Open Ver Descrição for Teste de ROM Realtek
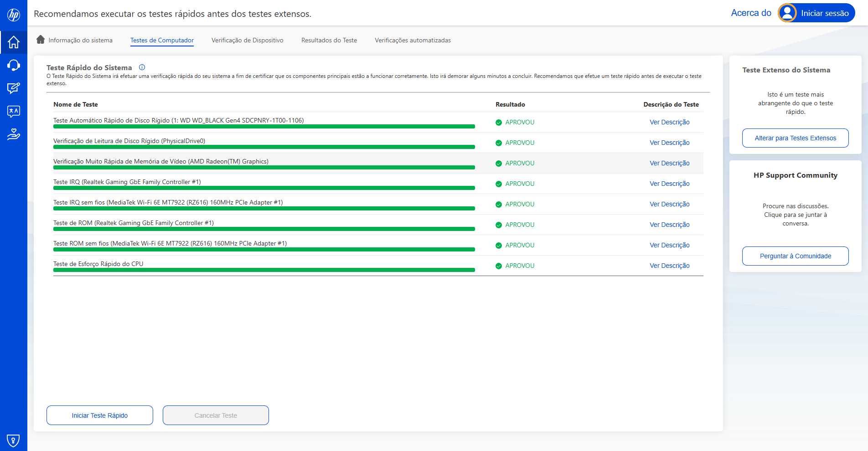868x451 pixels. 669,225
